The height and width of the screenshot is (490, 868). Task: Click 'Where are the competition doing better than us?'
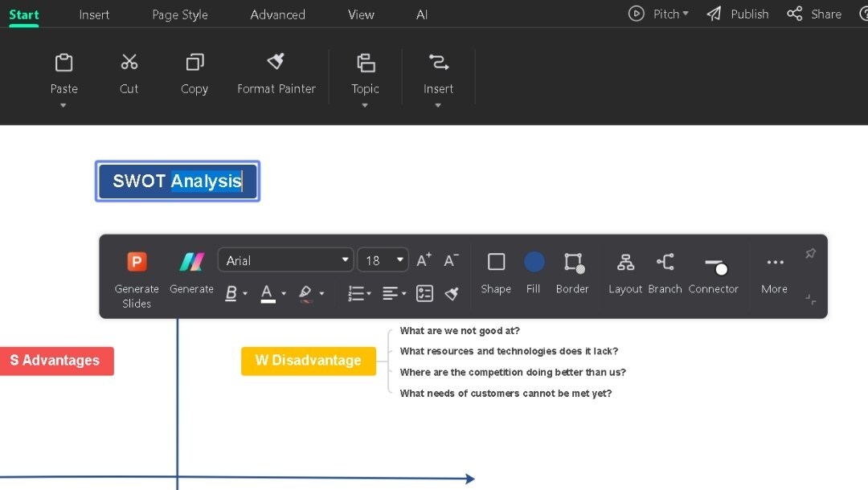pyautogui.click(x=513, y=372)
